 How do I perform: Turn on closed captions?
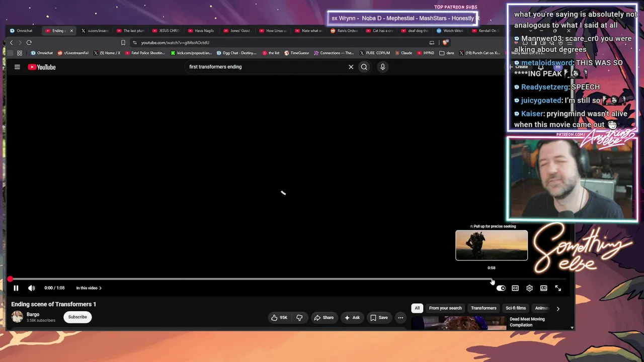click(515, 288)
